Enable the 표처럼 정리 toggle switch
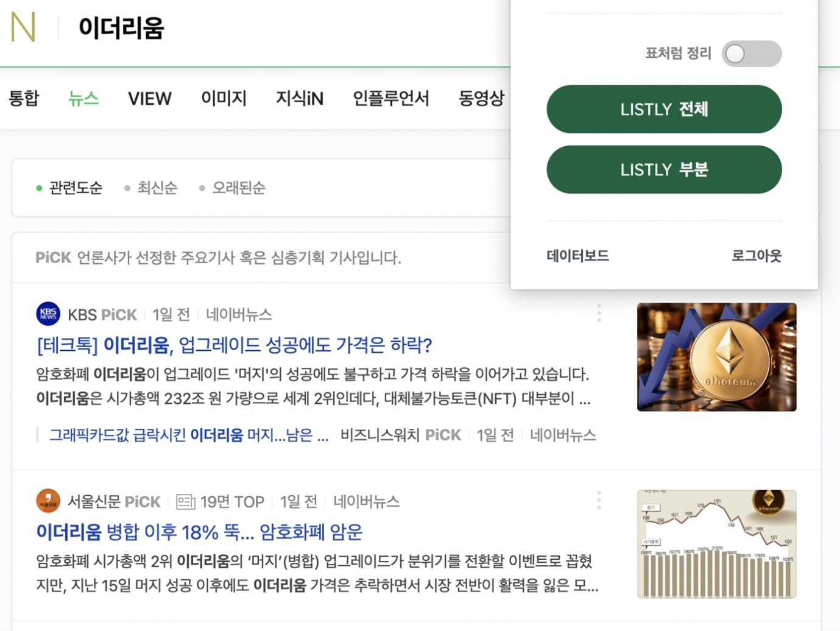The height and width of the screenshot is (631, 840). pyautogui.click(x=752, y=54)
